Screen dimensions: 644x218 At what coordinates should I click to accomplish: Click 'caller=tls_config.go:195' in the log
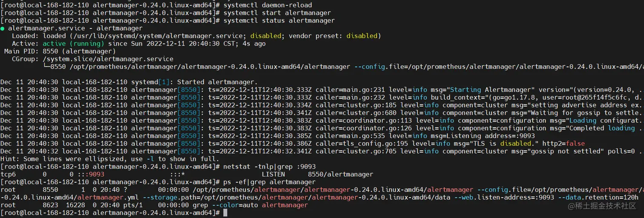coord(362,143)
